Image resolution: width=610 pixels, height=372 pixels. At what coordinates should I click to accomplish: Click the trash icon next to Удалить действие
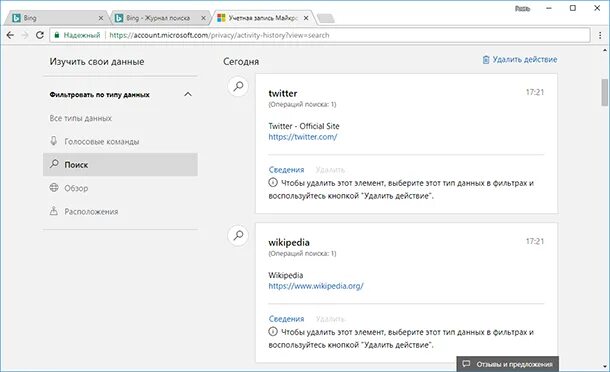486,60
